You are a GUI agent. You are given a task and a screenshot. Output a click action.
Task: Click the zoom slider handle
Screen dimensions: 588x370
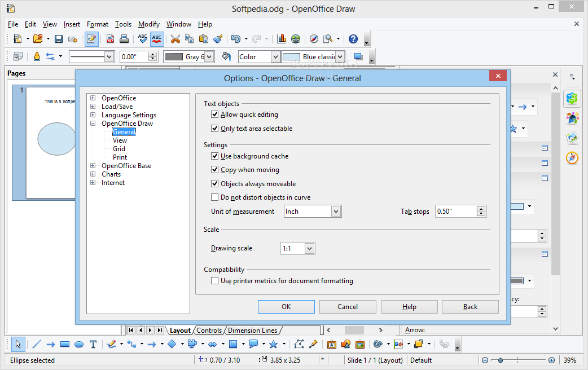tap(500, 360)
